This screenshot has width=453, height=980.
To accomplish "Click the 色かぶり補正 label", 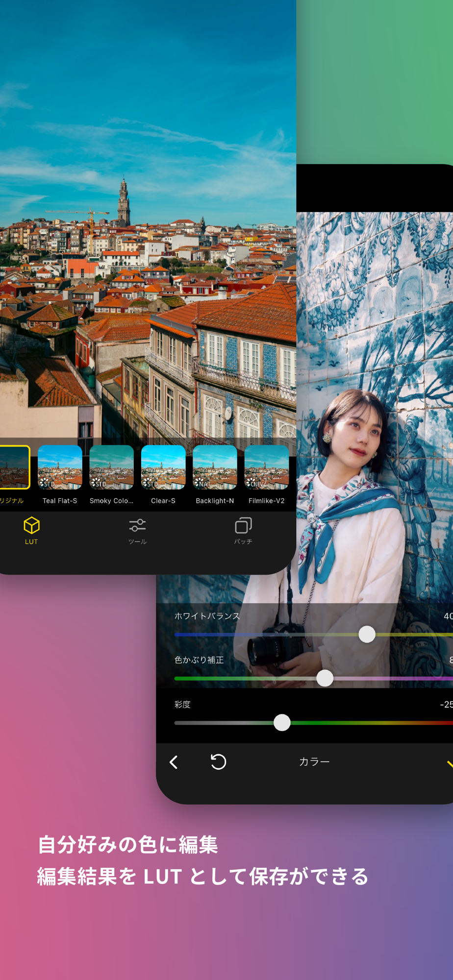I will point(199,660).
